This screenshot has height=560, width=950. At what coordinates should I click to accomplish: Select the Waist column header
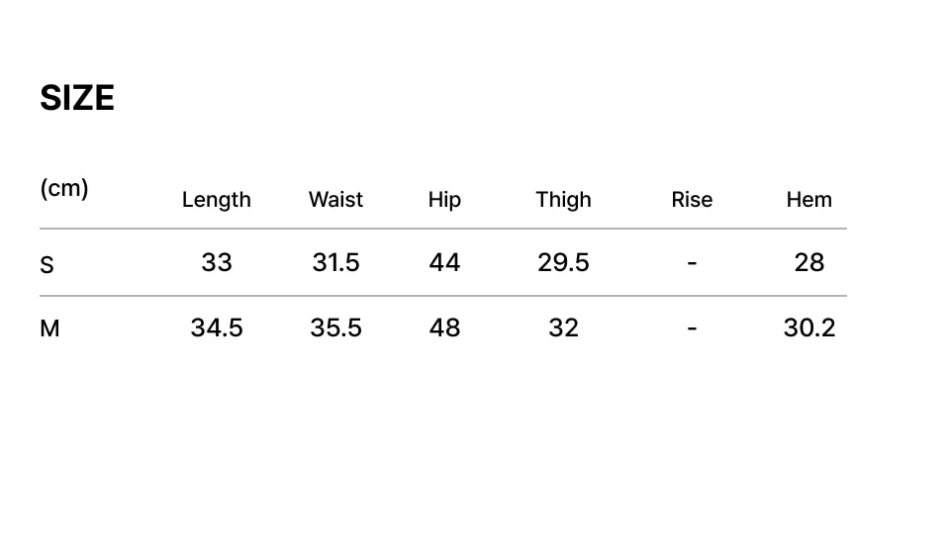(x=335, y=200)
